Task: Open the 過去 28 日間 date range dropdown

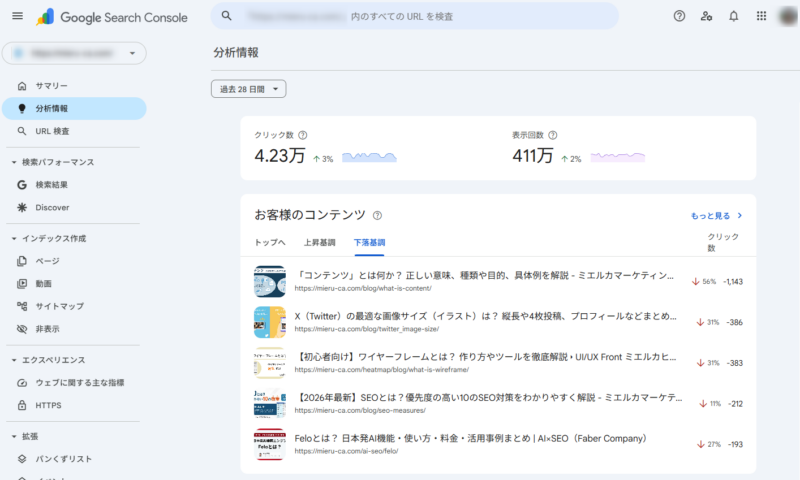Action: (249, 89)
